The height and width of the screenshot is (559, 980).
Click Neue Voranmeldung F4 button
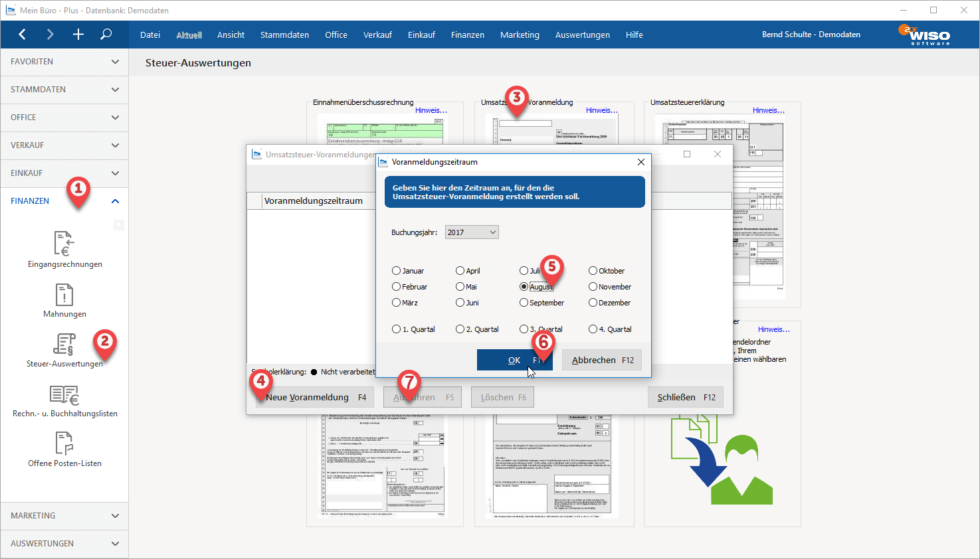coord(316,397)
